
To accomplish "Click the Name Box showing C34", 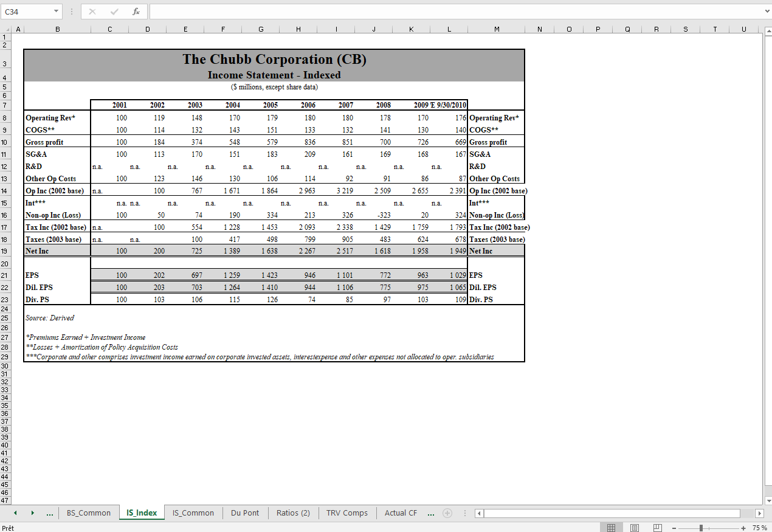I will pyautogui.click(x=26, y=12).
